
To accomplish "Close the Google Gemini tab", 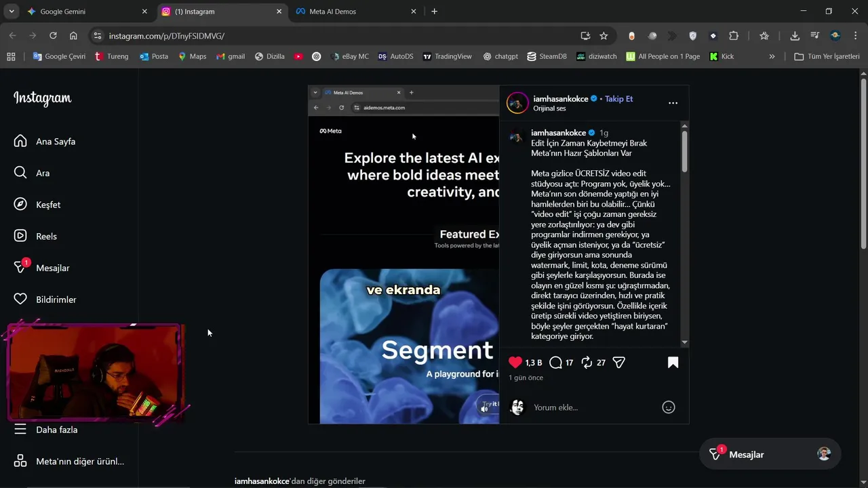I will [144, 12].
